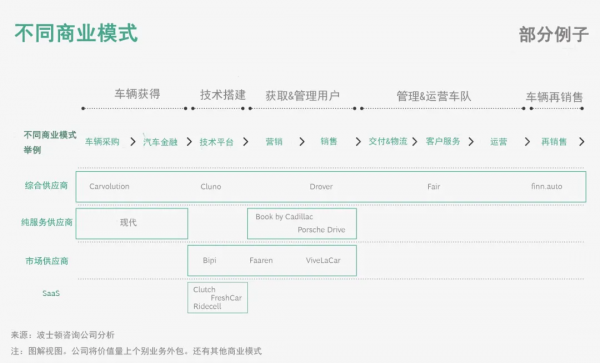This screenshot has height=363, width=600.
Task: Select the 车辆获得 stage header
Action: [x=137, y=94]
